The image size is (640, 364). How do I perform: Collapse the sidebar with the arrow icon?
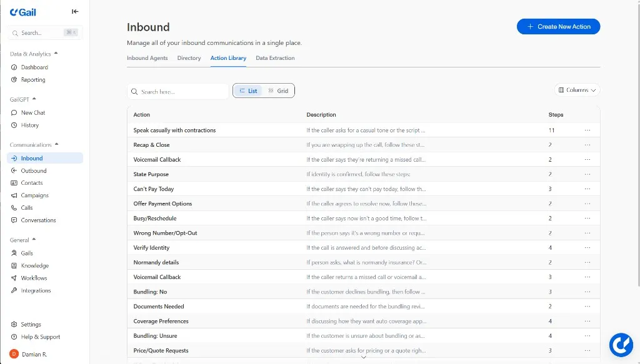[x=75, y=11]
